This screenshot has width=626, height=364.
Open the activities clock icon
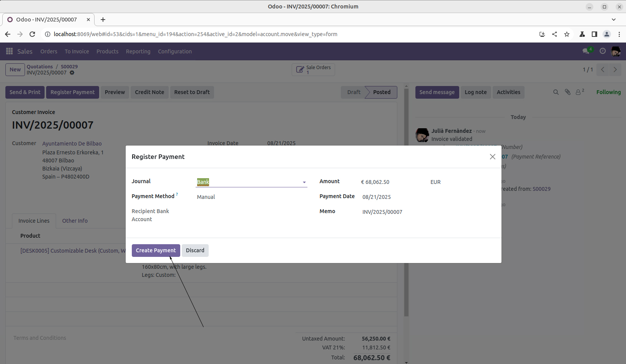click(603, 51)
